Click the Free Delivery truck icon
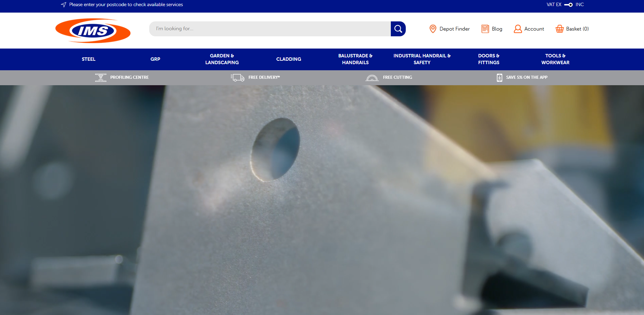 coord(238,78)
